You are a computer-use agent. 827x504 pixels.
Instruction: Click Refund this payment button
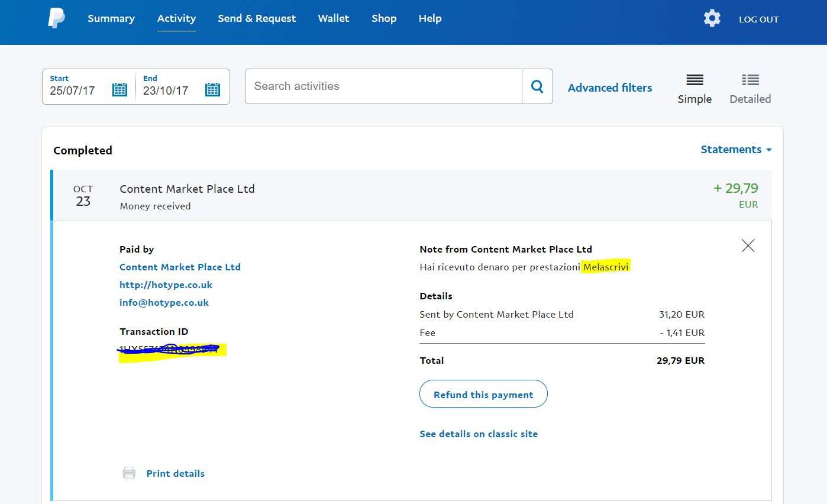pyautogui.click(x=483, y=394)
